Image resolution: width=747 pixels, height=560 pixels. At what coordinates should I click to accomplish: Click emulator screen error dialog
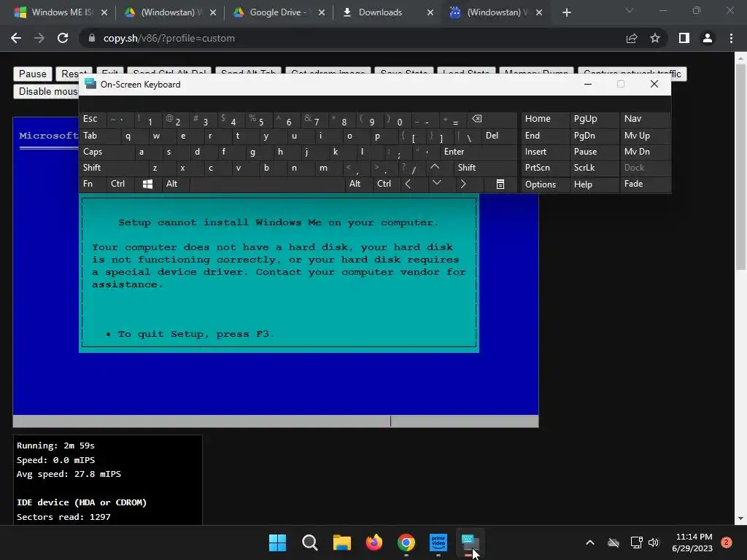(279, 273)
